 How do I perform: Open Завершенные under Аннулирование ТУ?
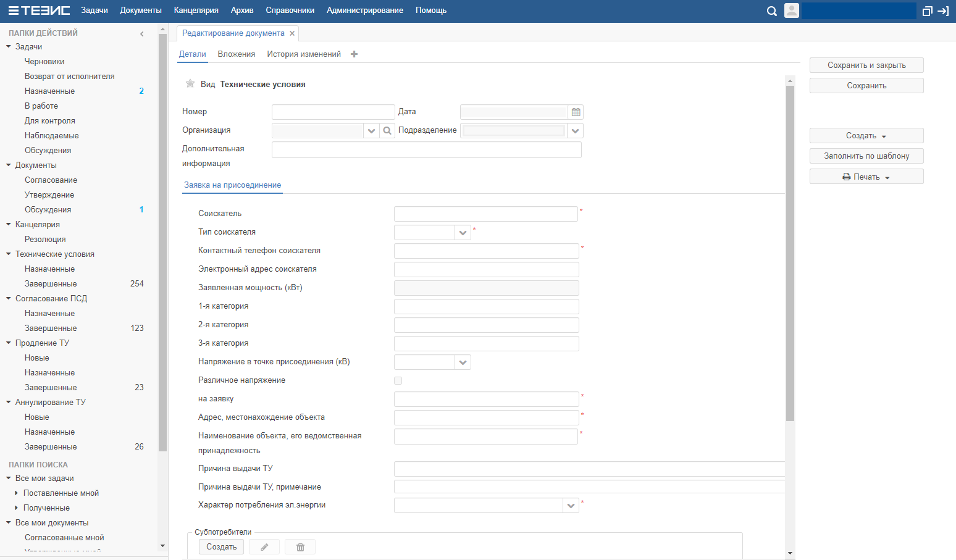click(51, 446)
